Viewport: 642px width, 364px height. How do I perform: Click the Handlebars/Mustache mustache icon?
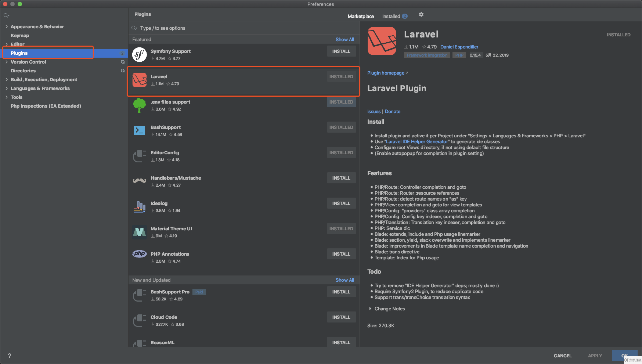139,181
